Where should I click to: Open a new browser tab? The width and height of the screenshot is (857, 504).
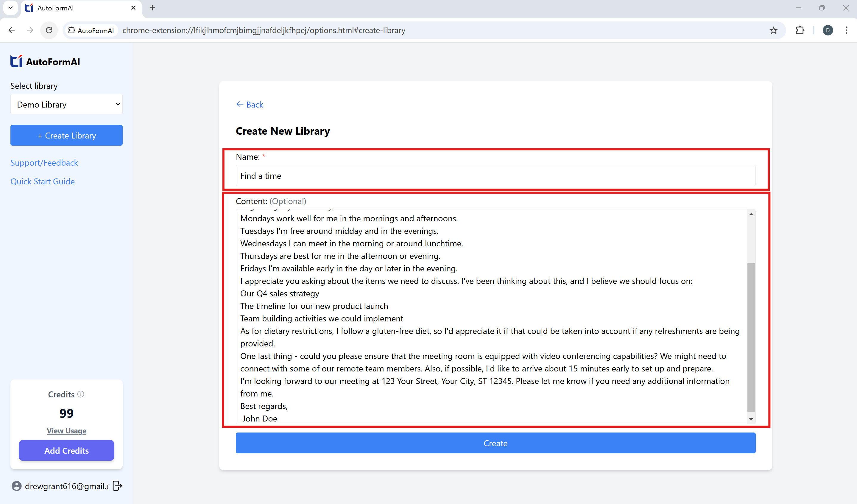click(152, 8)
